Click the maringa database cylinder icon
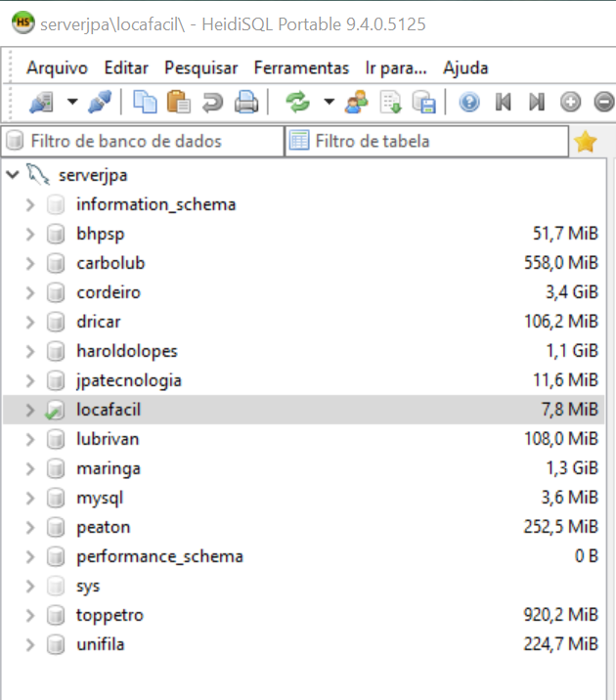Viewport: 616px width, 700px height. (x=56, y=468)
